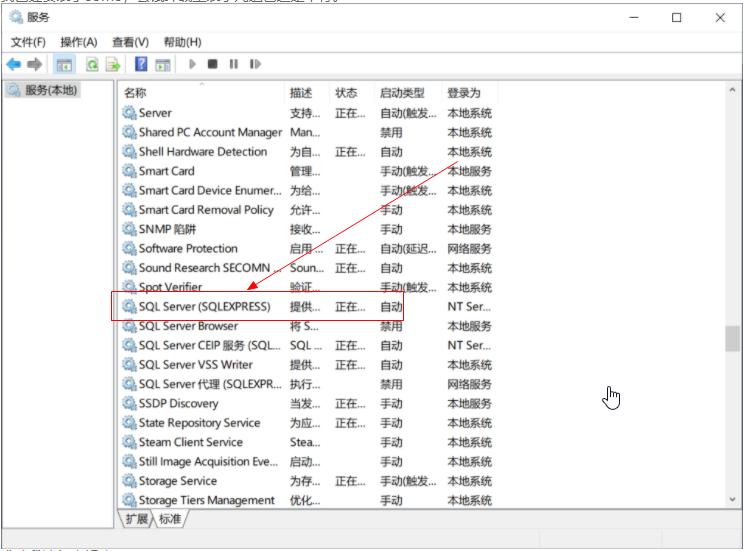Click gear icon of Shell Hardware Detection
This screenshot has width=743, height=551.
(129, 152)
